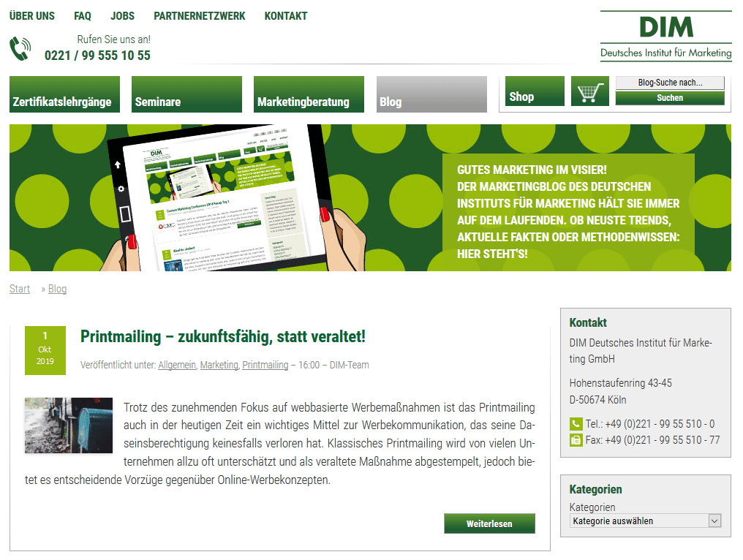Click the Tel.: +49 (0)221 - 99 55 510 - 0 text
Screen dimensions: 743x560
point(649,424)
